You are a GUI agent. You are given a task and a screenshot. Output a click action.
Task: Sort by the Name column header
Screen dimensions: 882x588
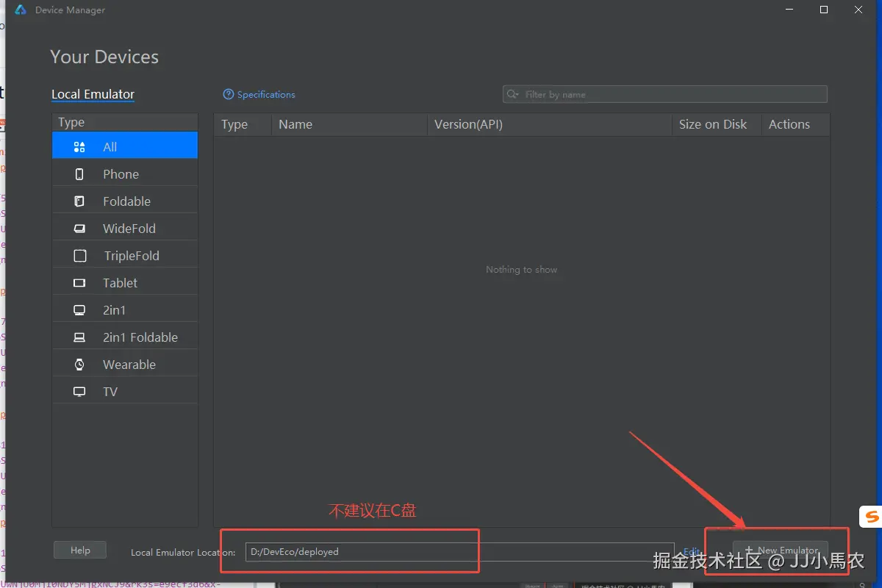[349, 124]
